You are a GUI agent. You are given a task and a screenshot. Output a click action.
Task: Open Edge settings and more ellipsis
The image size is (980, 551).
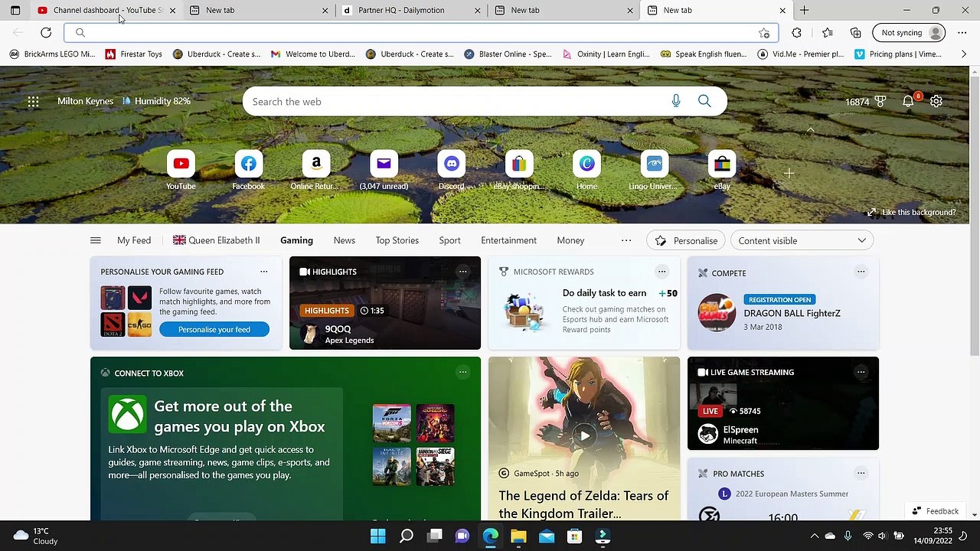962,33
